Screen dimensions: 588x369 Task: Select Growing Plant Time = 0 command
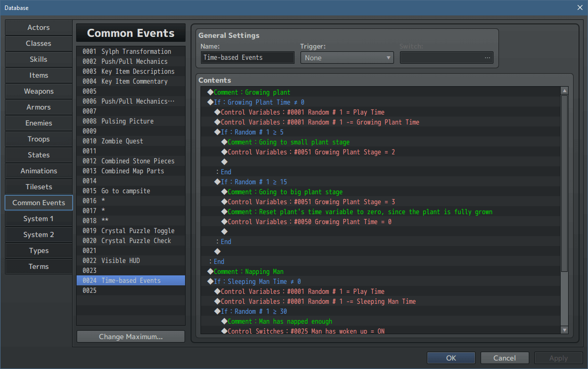[x=381, y=222]
